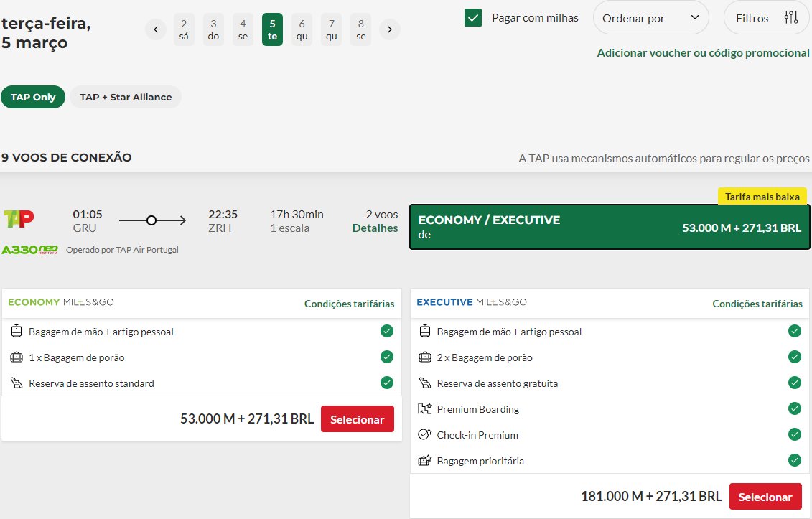Click the Tarifa mais baixa badge
The width and height of the screenshot is (812, 519).
(762, 197)
